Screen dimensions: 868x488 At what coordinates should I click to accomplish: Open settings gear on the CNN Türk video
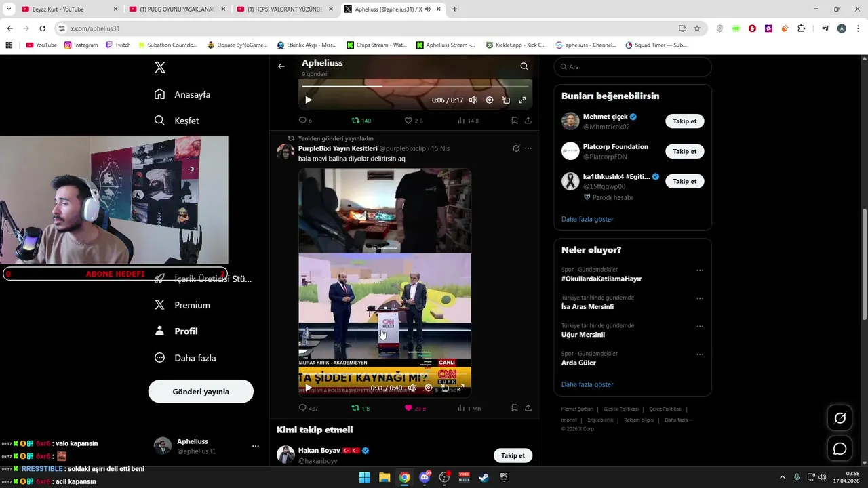coord(429,388)
